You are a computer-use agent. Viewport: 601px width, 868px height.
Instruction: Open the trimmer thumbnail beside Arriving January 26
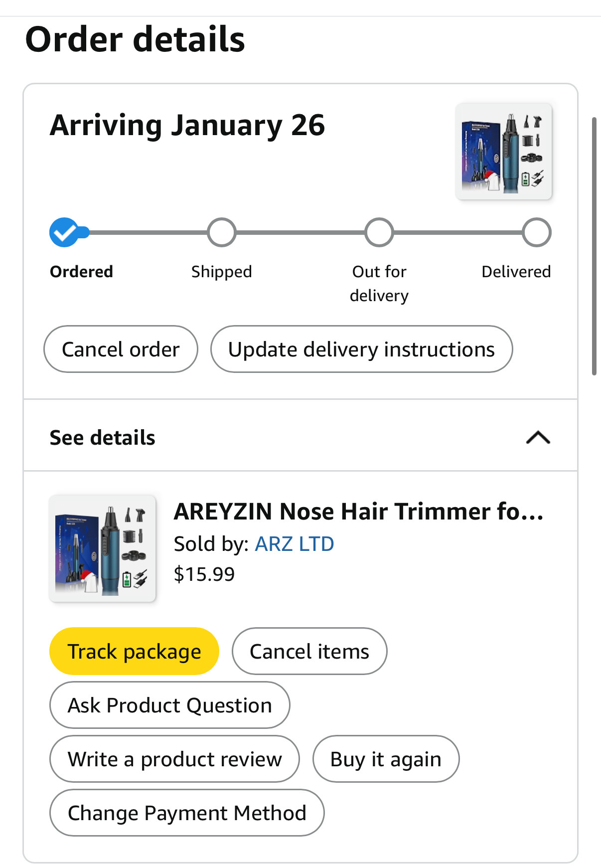point(504,151)
